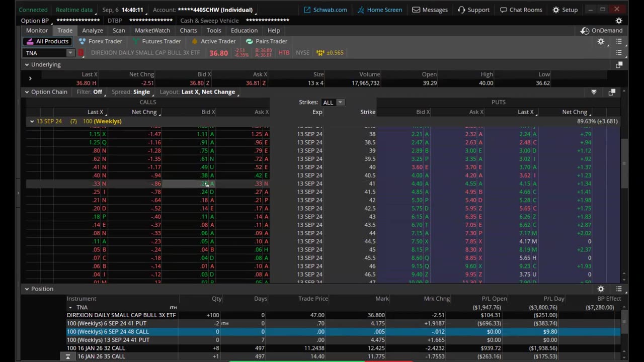Open the Filter Off selector
This screenshot has width=644, height=362.
(x=98, y=92)
